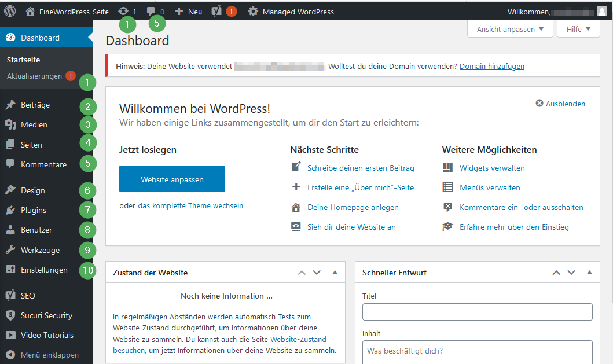The image size is (613, 364).
Task: Click the Werkzeuge wrench icon
Action: coord(10,250)
